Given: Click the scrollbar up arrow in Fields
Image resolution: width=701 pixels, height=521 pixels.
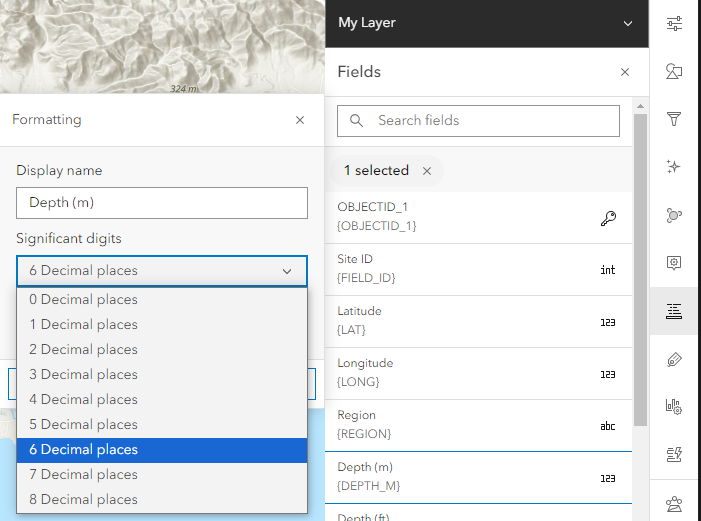Looking at the screenshot, I should point(640,106).
